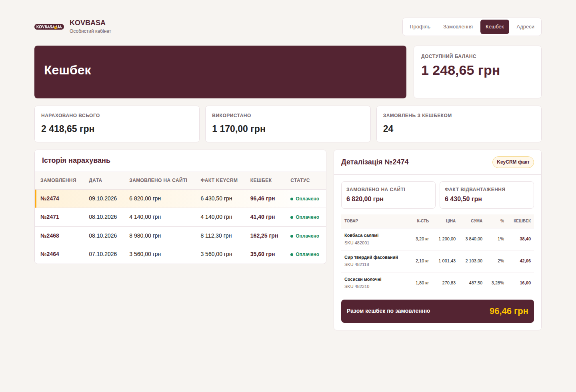Go to the Адреси tab
This screenshot has width=576, height=392.
pyautogui.click(x=525, y=27)
